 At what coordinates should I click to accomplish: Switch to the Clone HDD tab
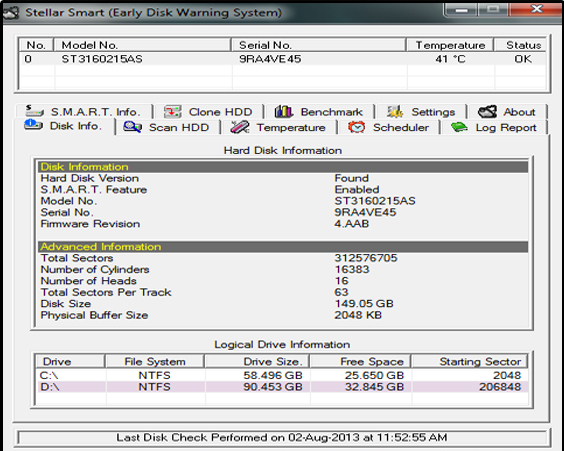point(208,112)
